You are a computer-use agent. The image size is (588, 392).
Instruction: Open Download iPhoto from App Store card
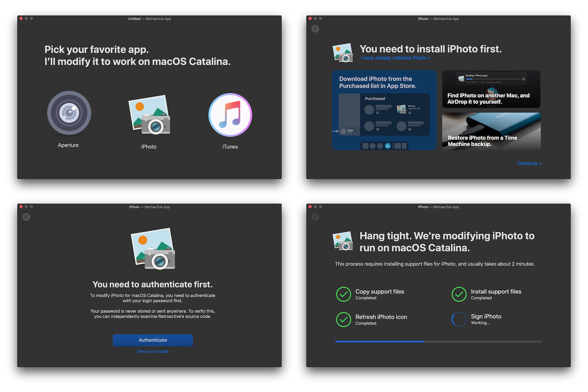click(384, 110)
